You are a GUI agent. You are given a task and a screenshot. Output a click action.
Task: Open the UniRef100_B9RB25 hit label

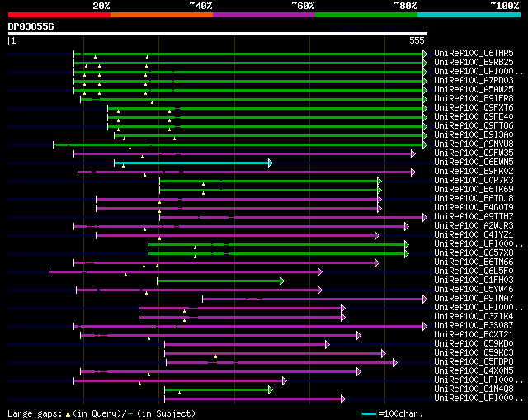(x=474, y=63)
